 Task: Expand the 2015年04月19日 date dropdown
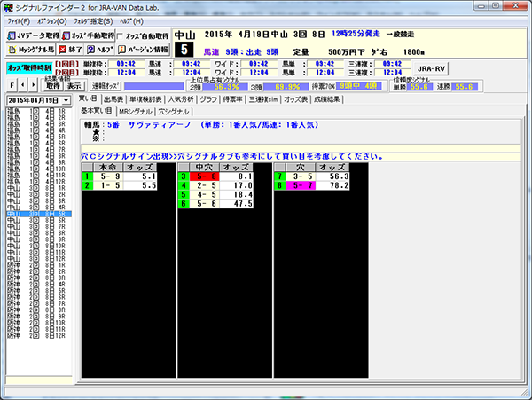pyautogui.click(x=66, y=100)
